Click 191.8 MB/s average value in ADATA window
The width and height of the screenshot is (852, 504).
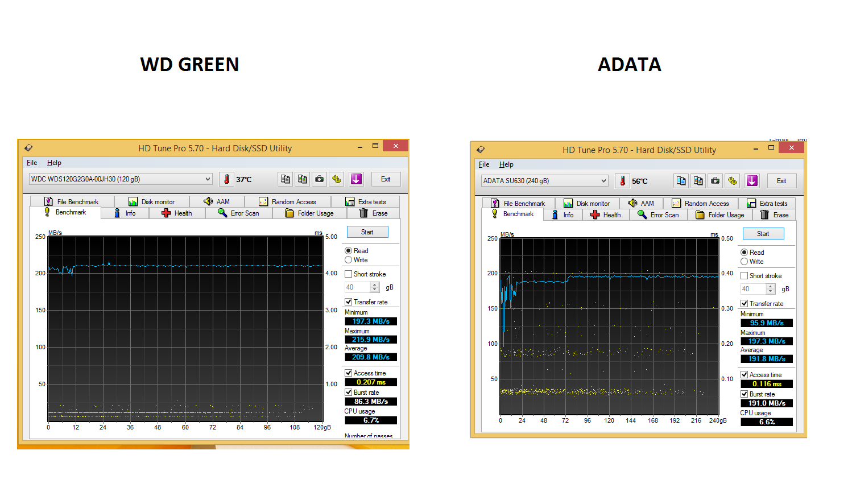[x=767, y=359]
